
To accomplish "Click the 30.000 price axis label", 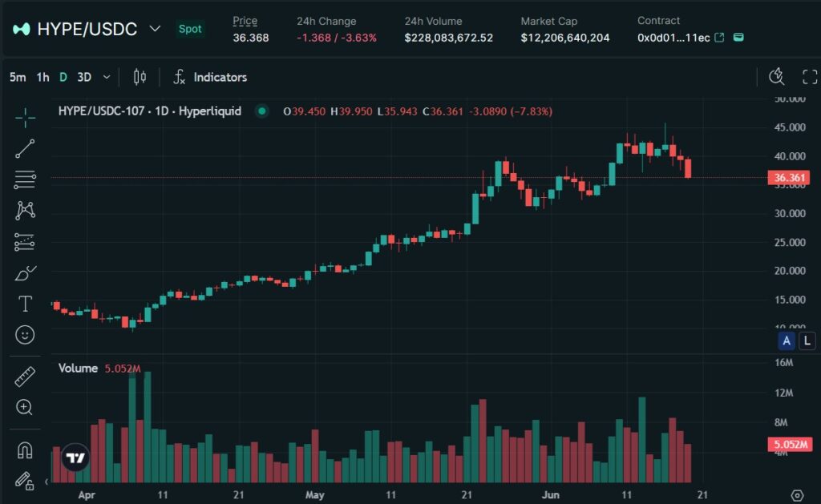I will pyautogui.click(x=790, y=213).
